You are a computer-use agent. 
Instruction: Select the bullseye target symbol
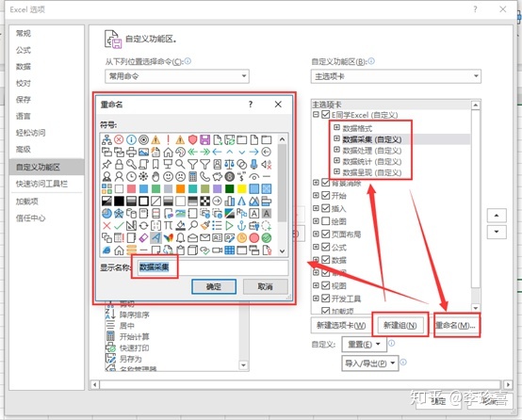[143, 139]
